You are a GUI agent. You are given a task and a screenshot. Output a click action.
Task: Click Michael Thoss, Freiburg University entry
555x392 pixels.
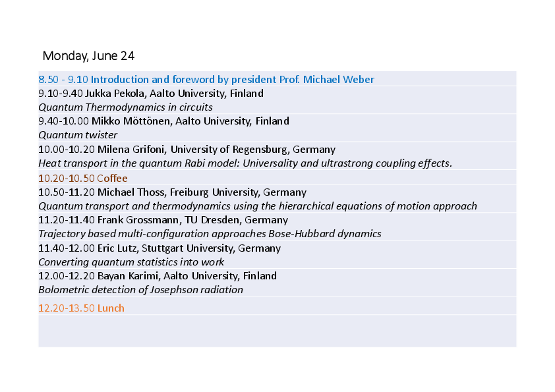pos(173,192)
